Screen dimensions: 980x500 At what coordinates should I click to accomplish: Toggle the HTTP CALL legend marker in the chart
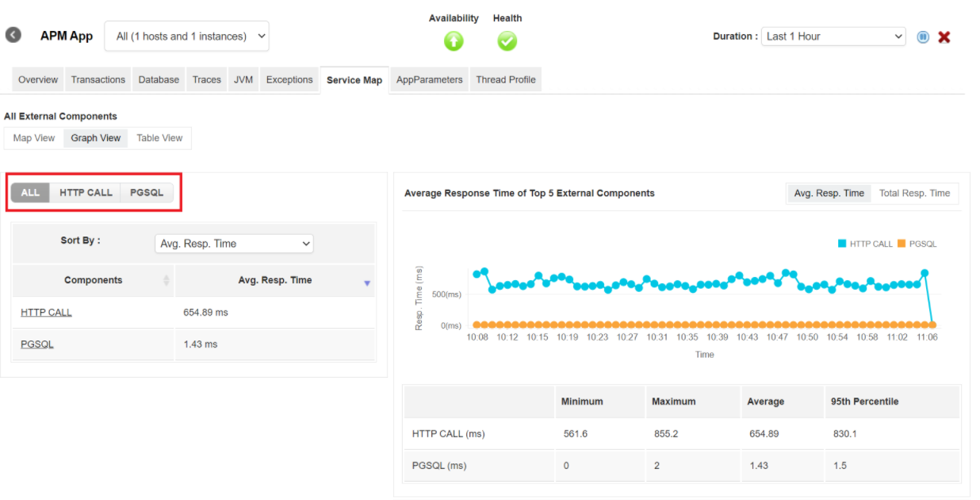tap(842, 244)
